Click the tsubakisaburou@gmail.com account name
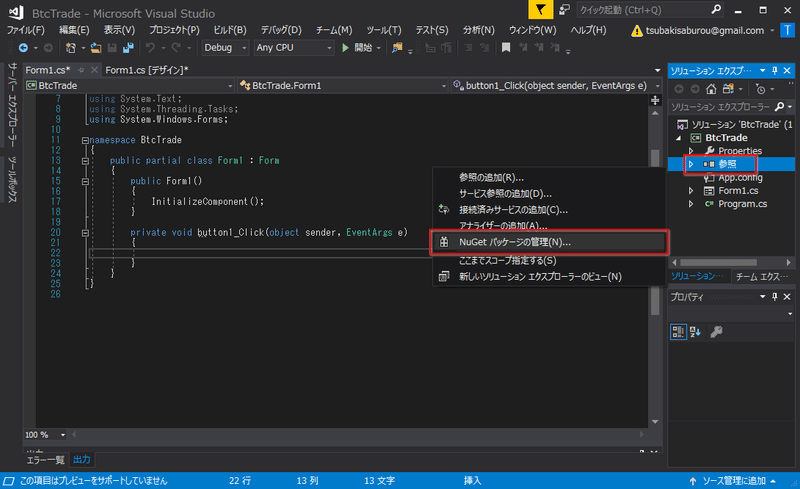The height and width of the screenshot is (489, 800). coord(705,31)
